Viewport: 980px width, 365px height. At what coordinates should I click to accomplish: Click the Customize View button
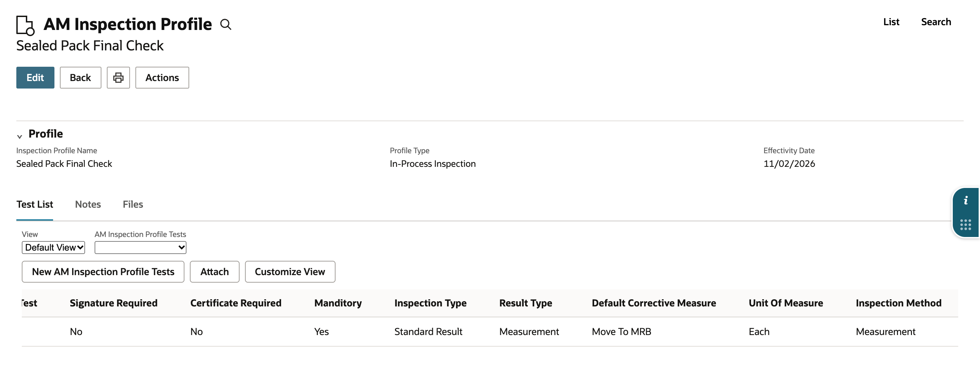(x=290, y=272)
